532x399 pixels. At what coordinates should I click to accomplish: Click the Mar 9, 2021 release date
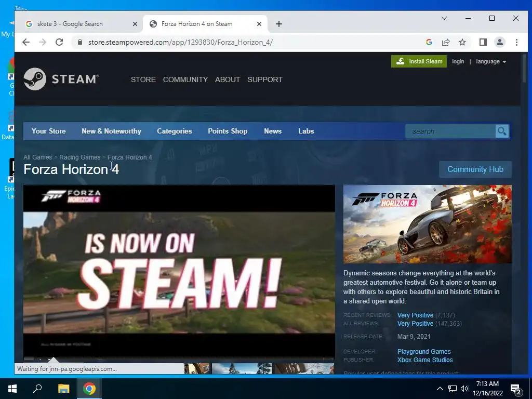click(414, 337)
